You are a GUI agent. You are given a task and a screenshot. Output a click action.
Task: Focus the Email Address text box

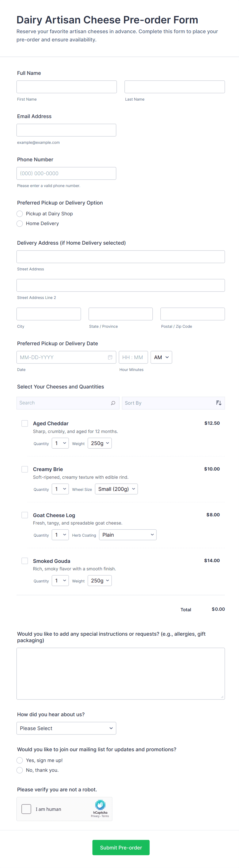(x=66, y=130)
